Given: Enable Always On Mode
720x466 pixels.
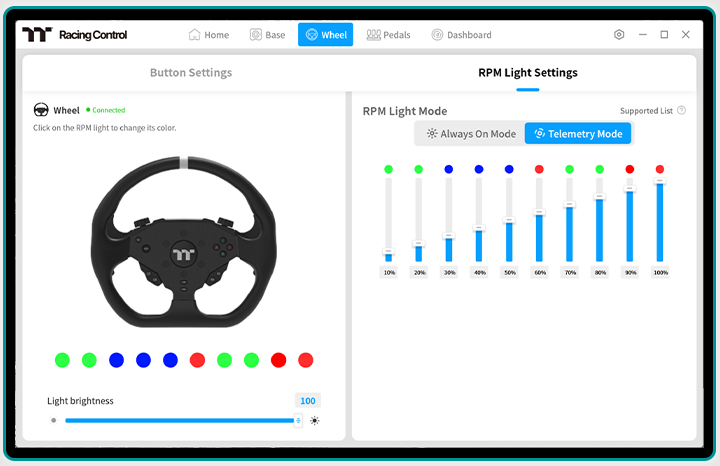Looking at the screenshot, I should (471, 134).
